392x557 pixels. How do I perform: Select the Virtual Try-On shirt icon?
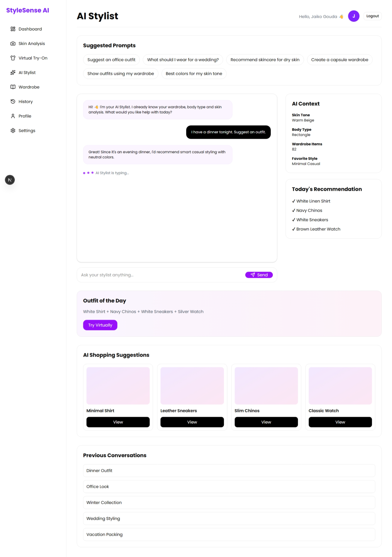(13, 58)
